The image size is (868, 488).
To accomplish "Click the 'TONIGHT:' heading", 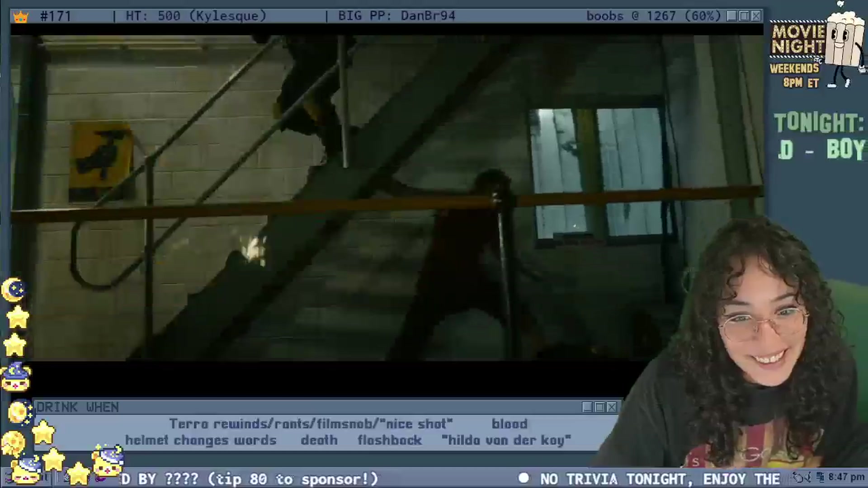I will pos(819,122).
